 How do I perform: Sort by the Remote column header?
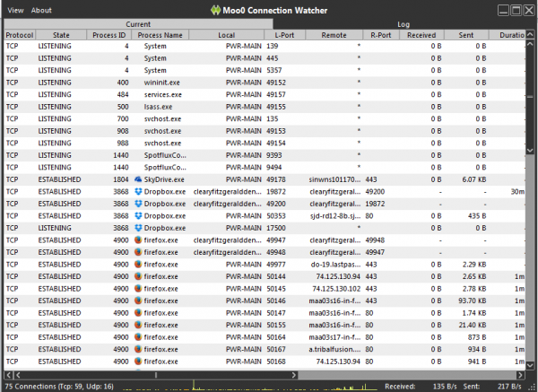[x=334, y=35]
